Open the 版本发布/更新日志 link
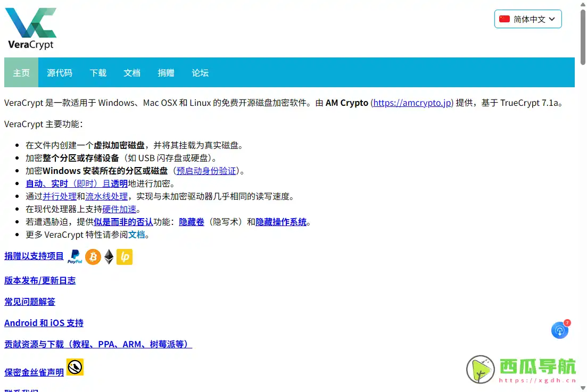This screenshot has height=392, width=587. coord(40,280)
